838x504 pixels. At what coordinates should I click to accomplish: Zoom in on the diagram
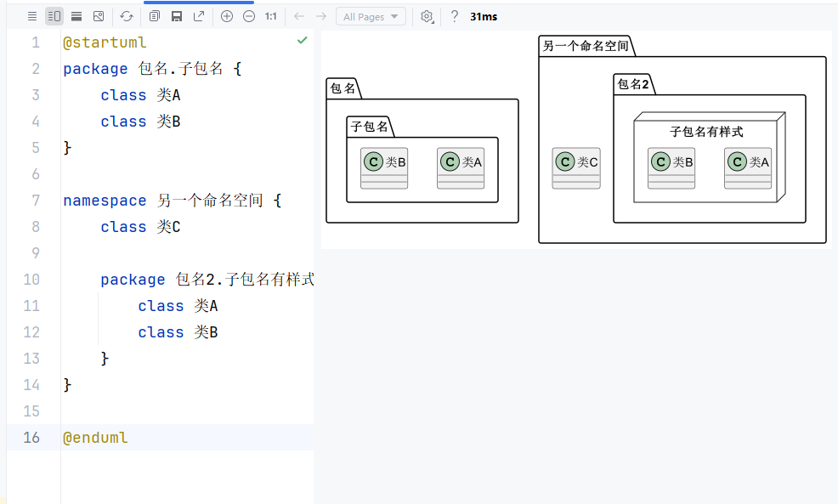click(x=227, y=16)
